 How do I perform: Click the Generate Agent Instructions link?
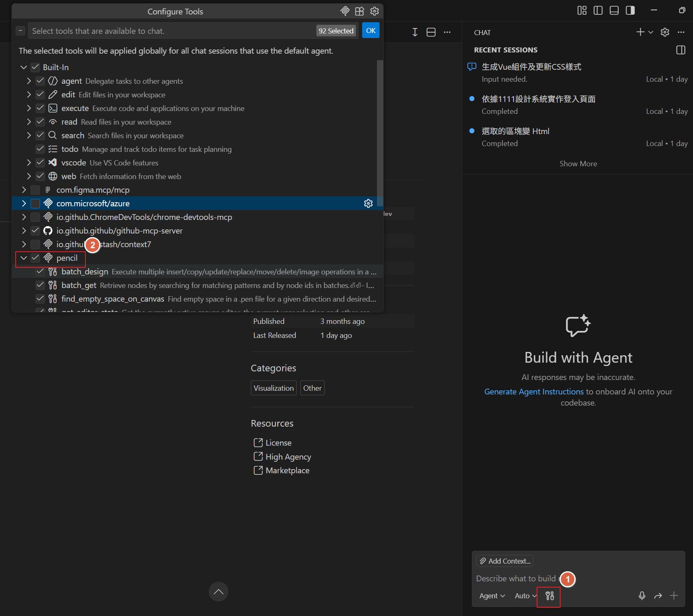[533, 392]
